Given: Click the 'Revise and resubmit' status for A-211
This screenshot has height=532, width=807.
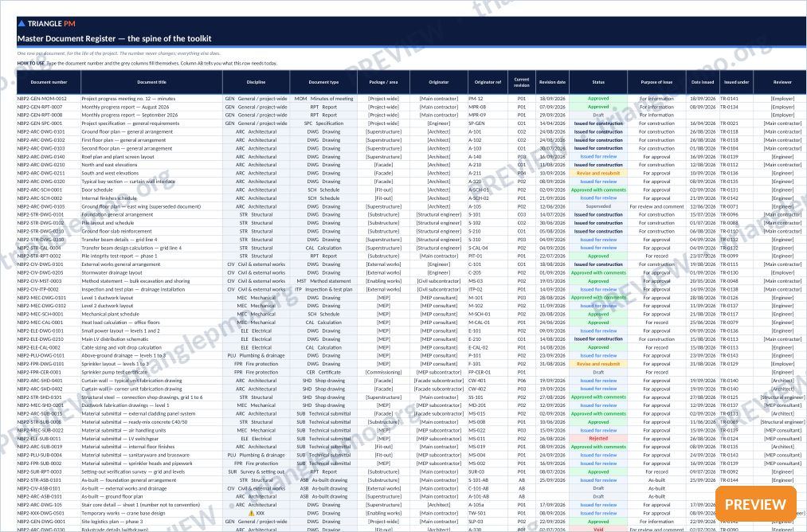Looking at the screenshot, I should [x=598, y=174].
